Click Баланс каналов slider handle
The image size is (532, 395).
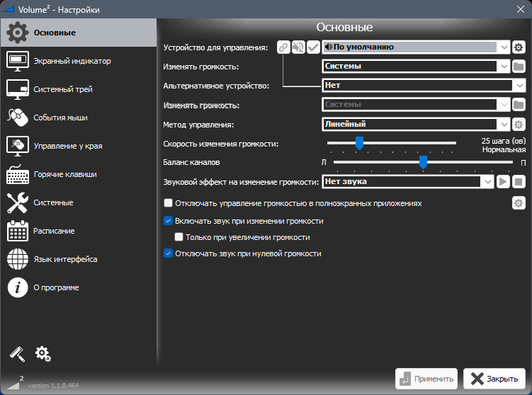423,162
